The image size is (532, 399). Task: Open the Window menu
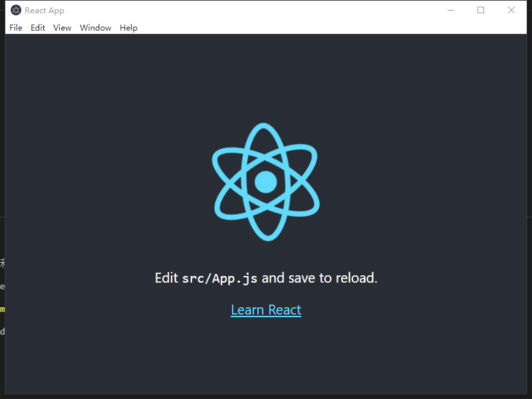click(x=95, y=28)
